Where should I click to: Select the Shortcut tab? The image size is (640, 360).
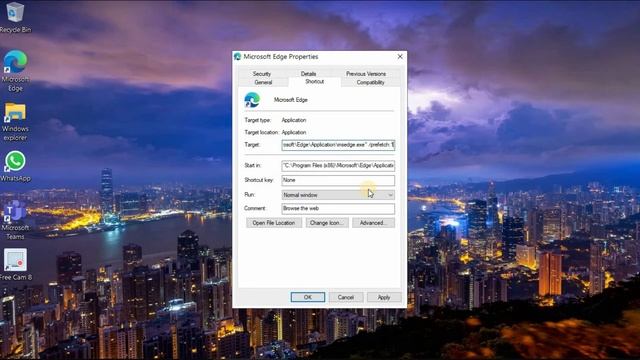(x=314, y=82)
